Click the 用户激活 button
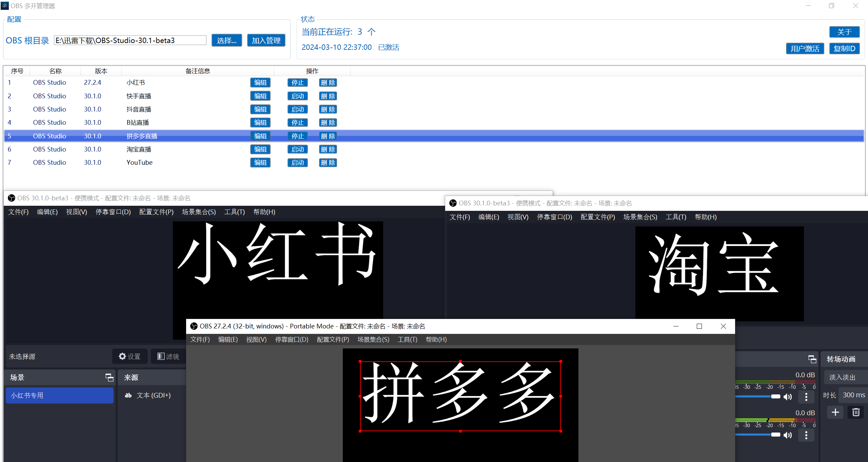 [x=805, y=48]
